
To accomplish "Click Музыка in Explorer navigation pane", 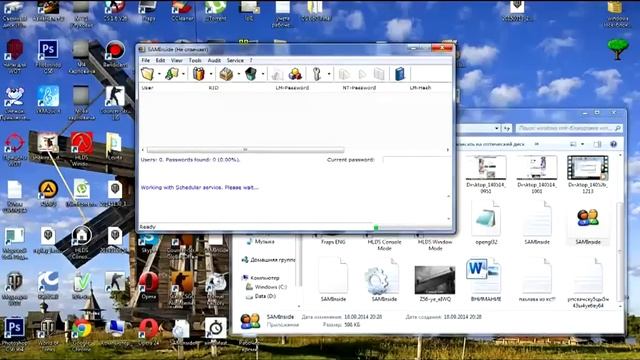I will click(264, 242).
